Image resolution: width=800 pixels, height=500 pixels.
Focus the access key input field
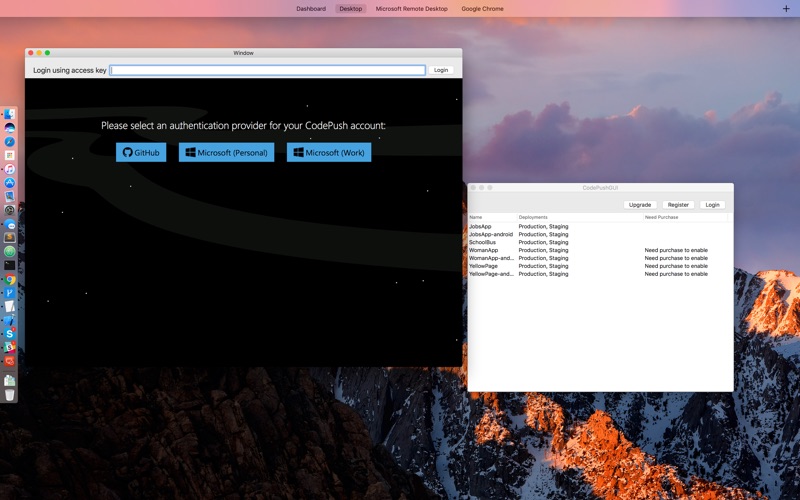click(268, 70)
